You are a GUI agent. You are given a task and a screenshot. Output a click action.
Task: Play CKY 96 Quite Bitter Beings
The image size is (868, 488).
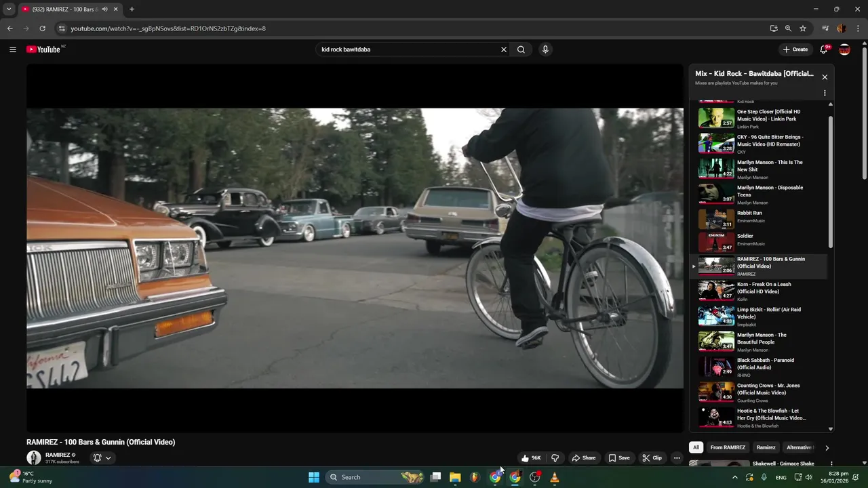point(758,143)
